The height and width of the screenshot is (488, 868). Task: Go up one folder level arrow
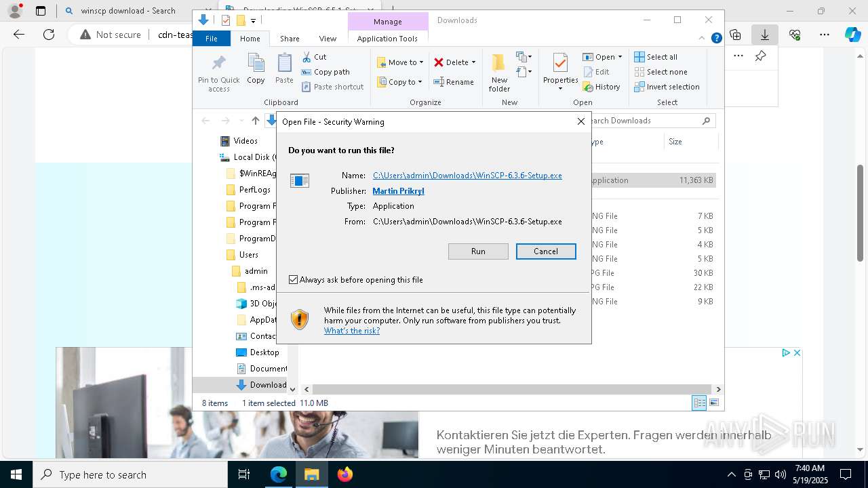(x=255, y=121)
